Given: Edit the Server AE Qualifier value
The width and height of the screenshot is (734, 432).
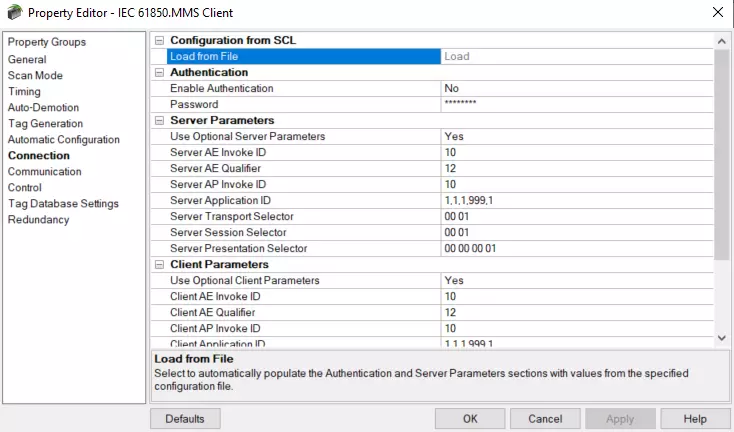Looking at the screenshot, I should click(x=577, y=168).
